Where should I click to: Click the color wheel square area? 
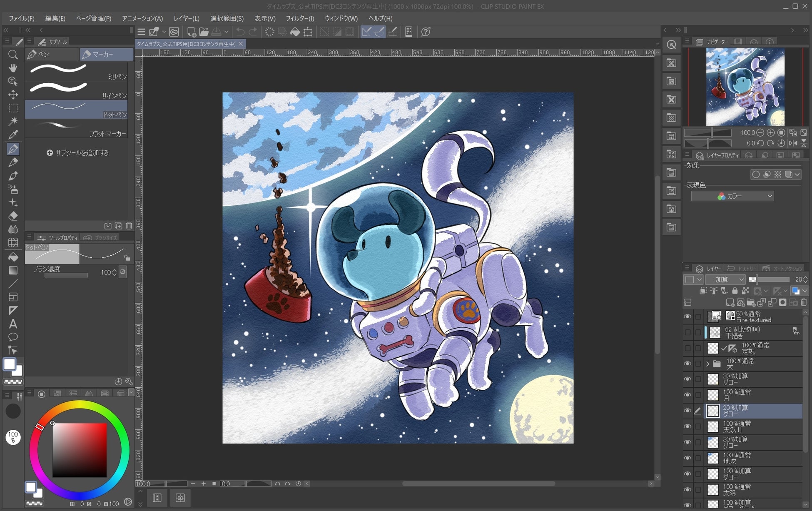[x=79, y=450]
